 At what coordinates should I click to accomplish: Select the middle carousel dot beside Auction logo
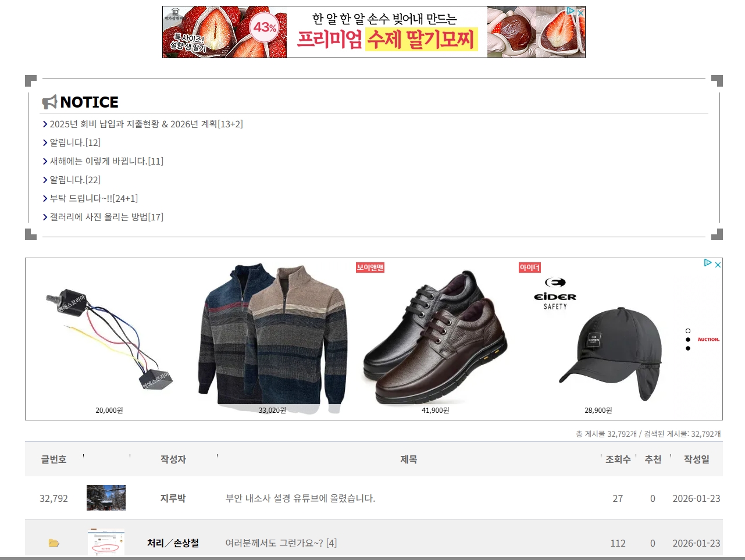[688, 340]
